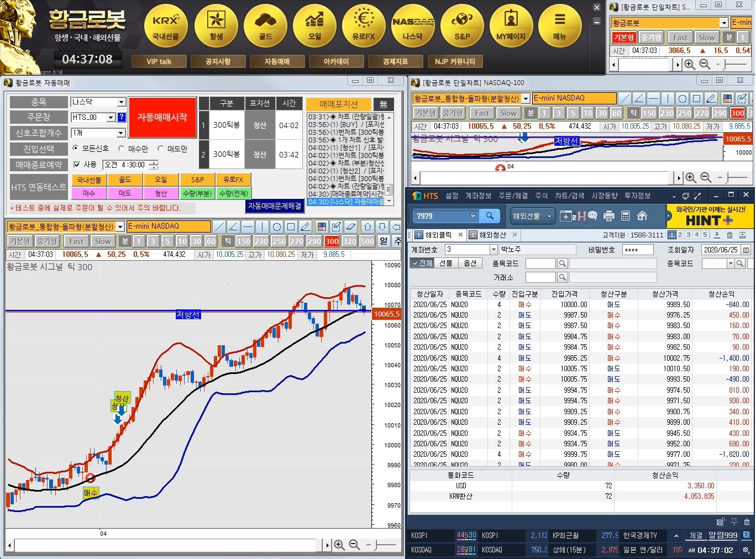Viewport: 756px width, 559px height.
Task: Go to home icon in HTS toolbar
Action: coord(642,216)
